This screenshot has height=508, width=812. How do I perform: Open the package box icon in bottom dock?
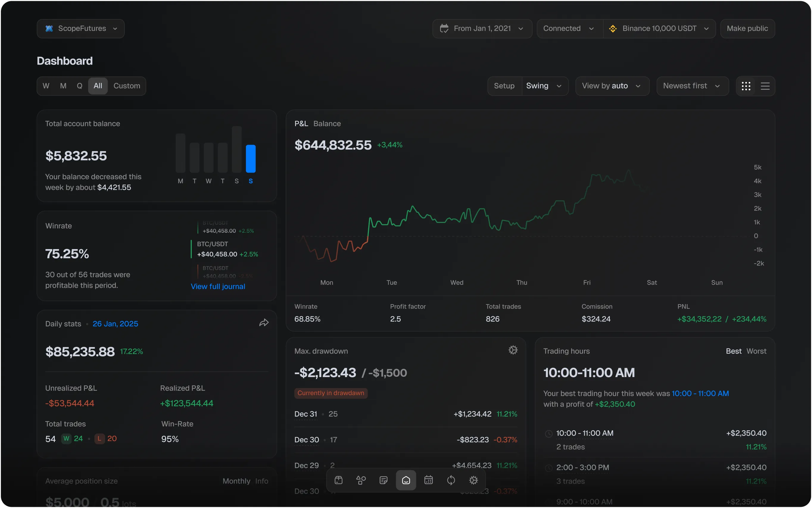tap(339, 480)
